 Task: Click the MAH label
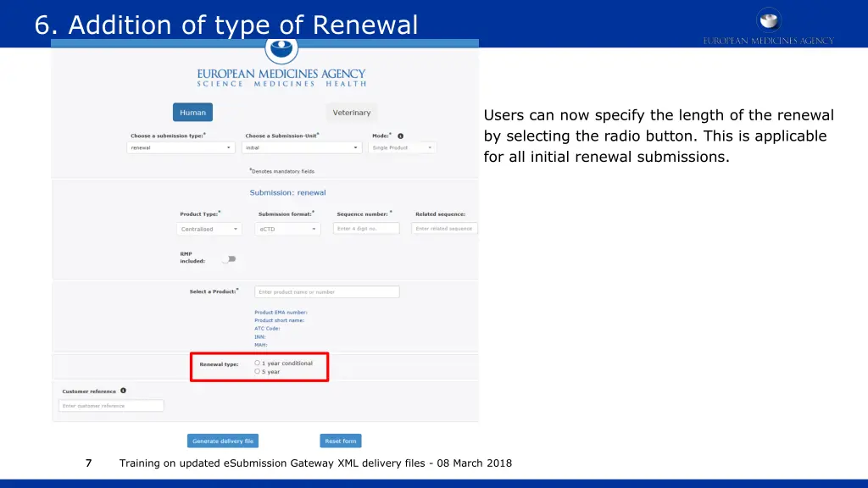[261, 345]
